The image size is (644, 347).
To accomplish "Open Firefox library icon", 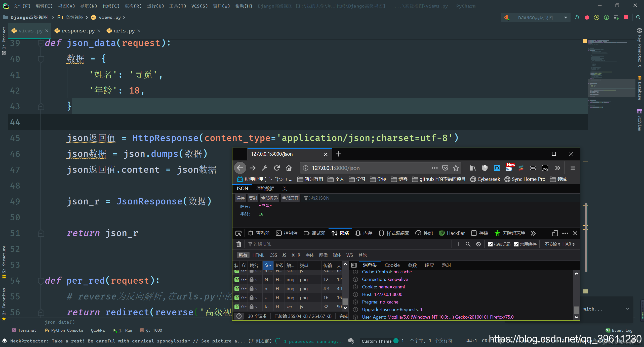I will (473, 168).
